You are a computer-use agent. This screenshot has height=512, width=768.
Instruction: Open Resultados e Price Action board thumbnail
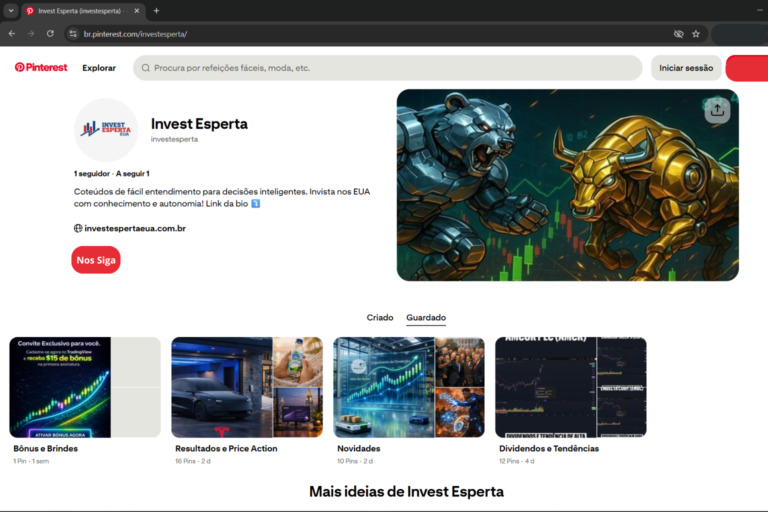[x=247, y=387]
